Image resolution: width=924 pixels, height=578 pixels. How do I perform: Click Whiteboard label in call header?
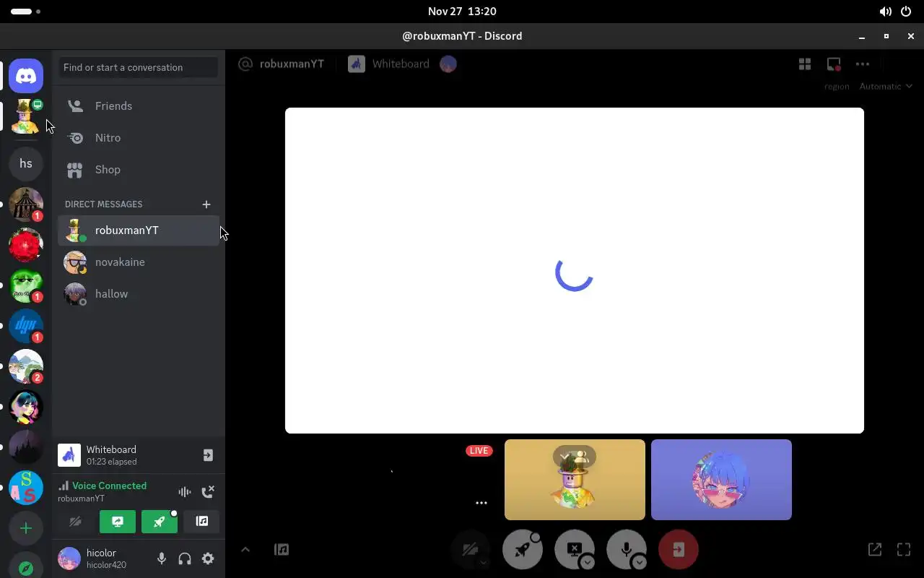[401, 64]
